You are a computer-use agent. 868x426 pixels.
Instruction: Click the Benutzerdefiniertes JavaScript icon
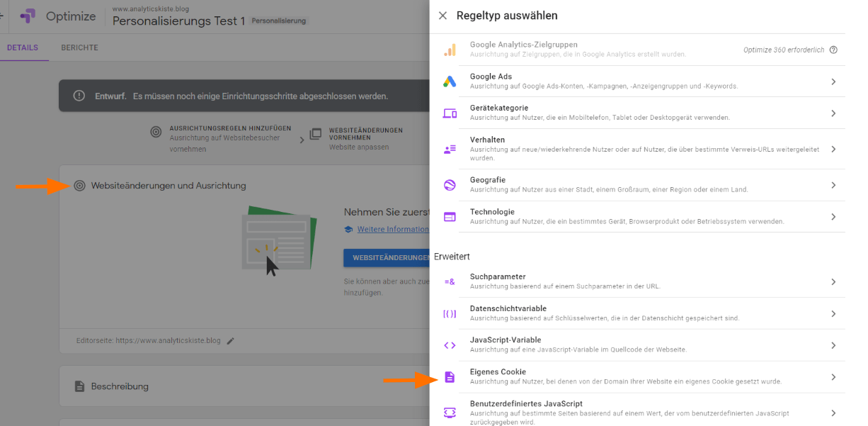450,413
